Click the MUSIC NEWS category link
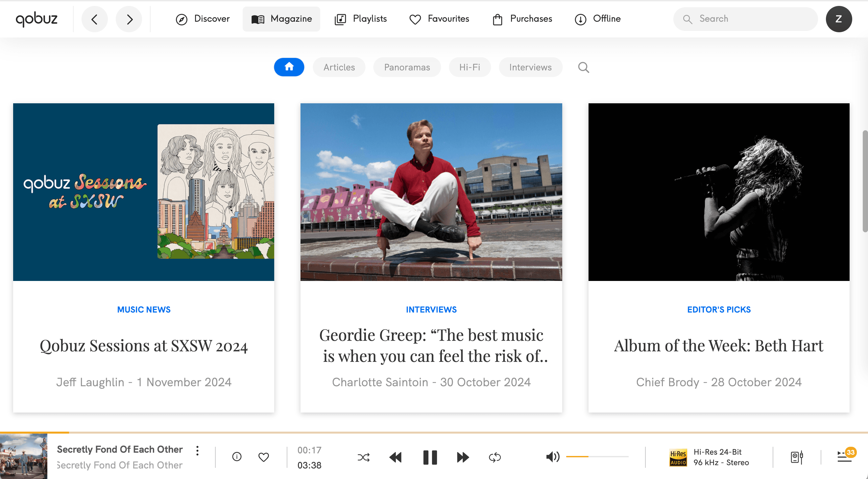Viewport: 868px width, 479px height. [x=144, y=310]
